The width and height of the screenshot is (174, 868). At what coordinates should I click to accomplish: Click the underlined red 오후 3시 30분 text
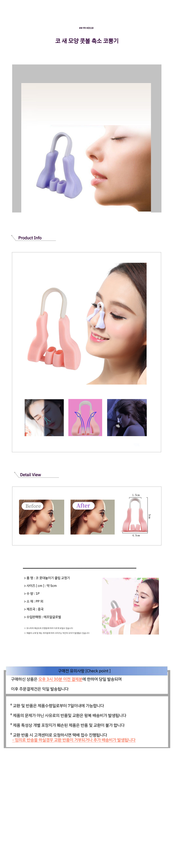pos(60,679)
